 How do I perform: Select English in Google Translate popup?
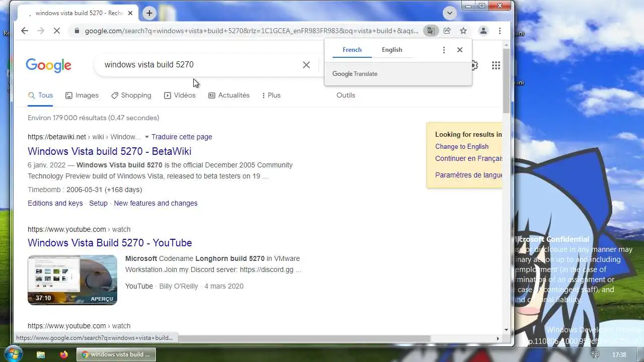click(x=392, y=50)
